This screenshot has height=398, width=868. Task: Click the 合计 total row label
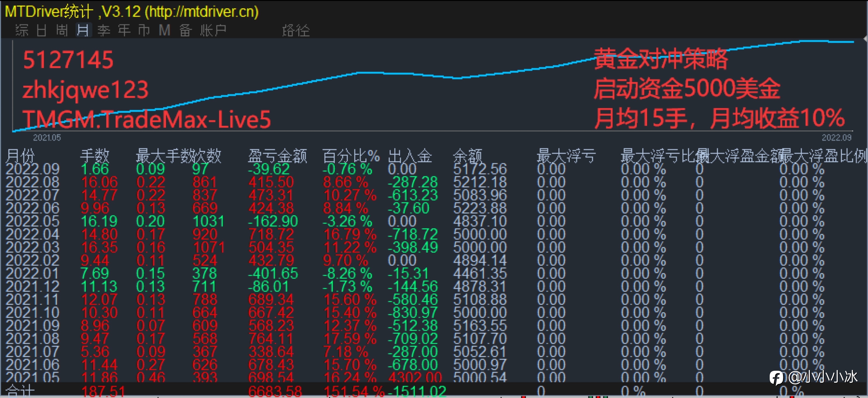point(20,391)
